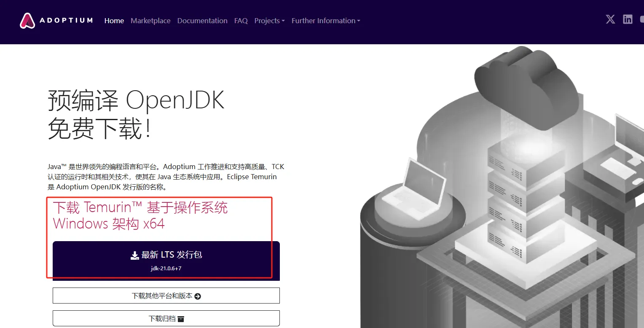This screenshot has height=328, width=644.
Task: Go to the Home nav item
Action: tap(114, 21)
